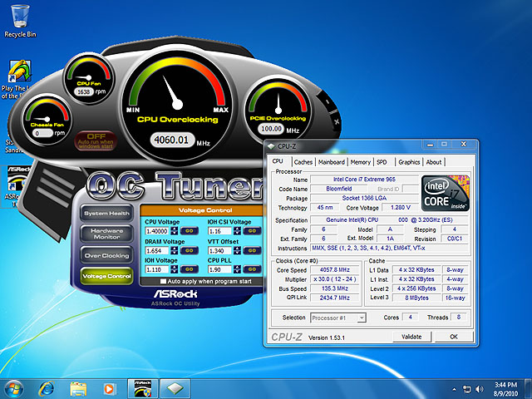Open Over Clocking section
The width and height of the screenshot is (532, 399).
click(x=106, y=255)
